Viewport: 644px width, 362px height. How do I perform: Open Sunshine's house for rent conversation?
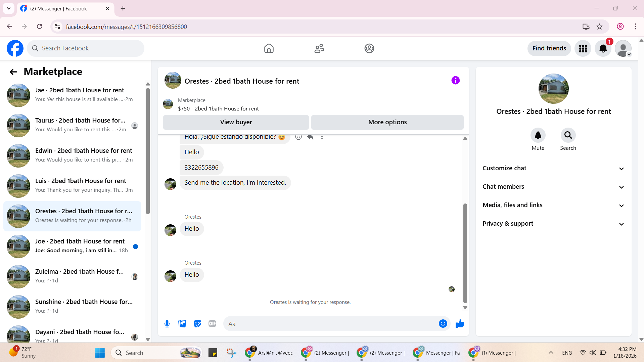coord(72,307)
